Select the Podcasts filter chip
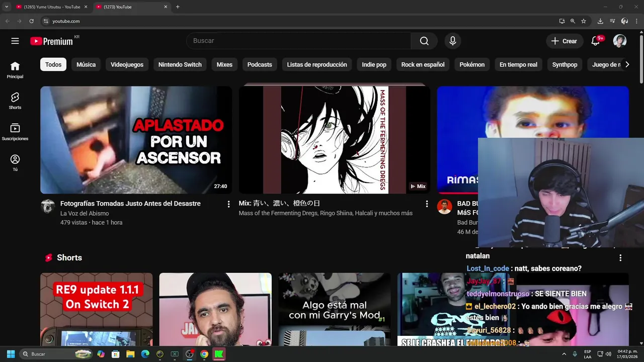Image resolution: width=644 pixels, height=362 pixels. coord(260,64)
